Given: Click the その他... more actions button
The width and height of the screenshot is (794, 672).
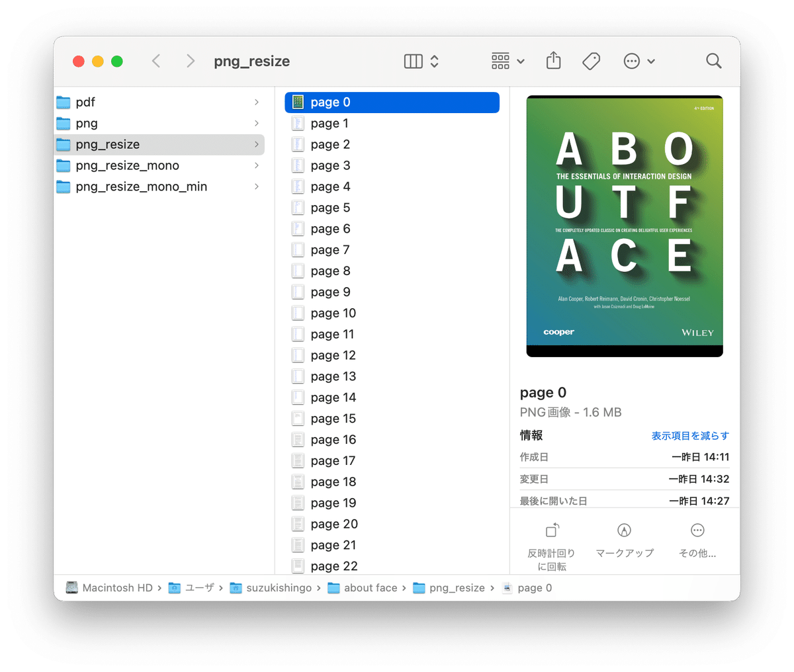Looking at the screenshot, I should tap(697, 540).
